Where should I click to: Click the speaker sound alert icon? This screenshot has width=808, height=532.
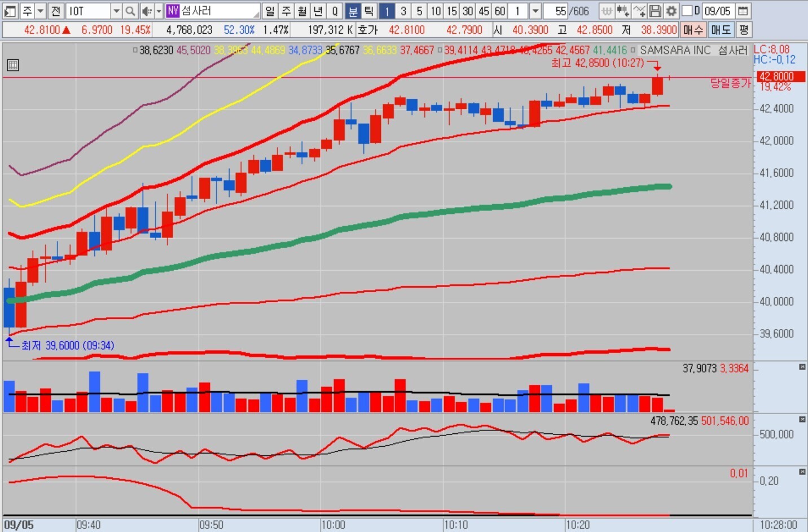click(146, 11)
